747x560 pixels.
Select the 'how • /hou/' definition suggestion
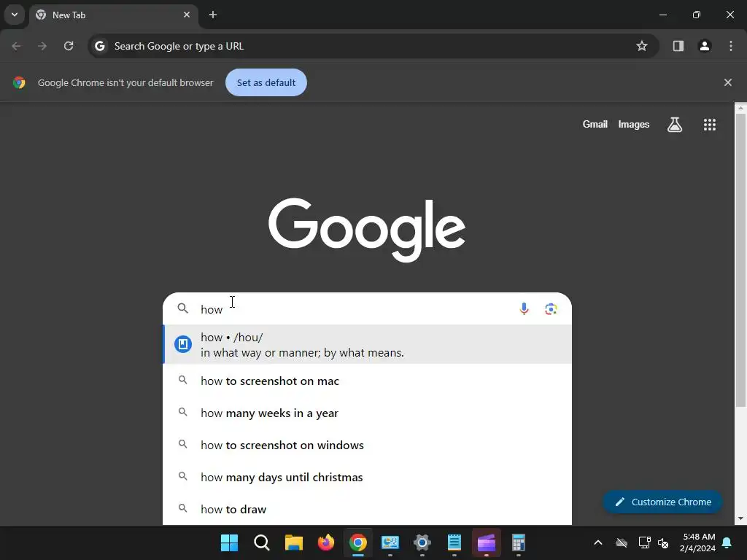pos(368,344)
